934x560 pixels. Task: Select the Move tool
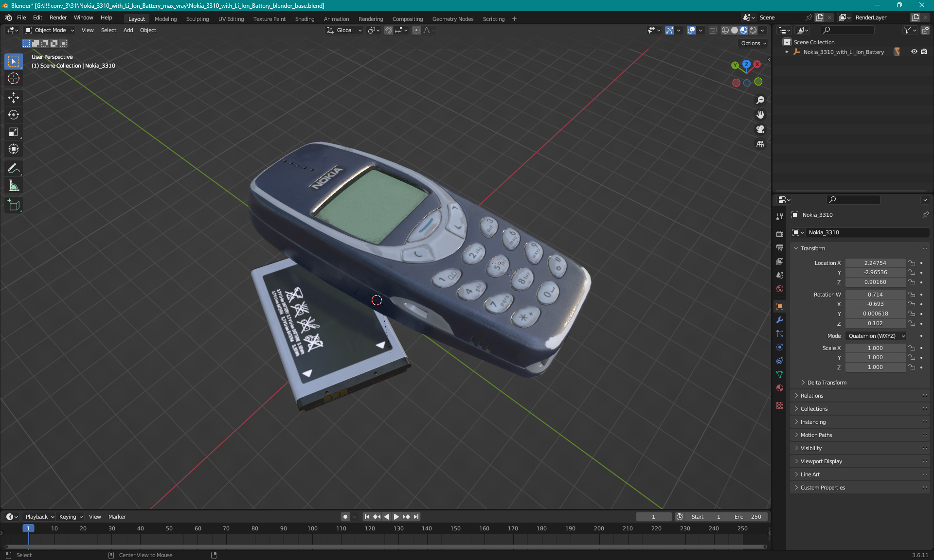14,98
